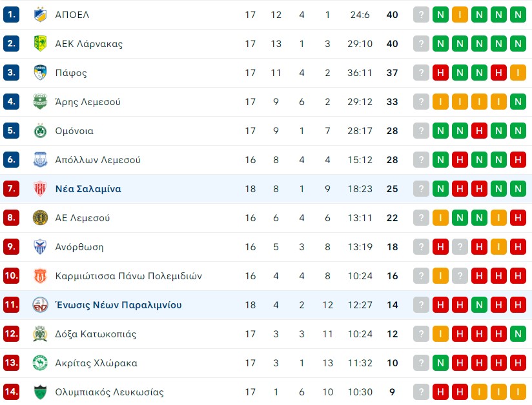Select Ένωσις Νέων Παραλιμνίου team name

pyautogui.click(x=119, y=305)
